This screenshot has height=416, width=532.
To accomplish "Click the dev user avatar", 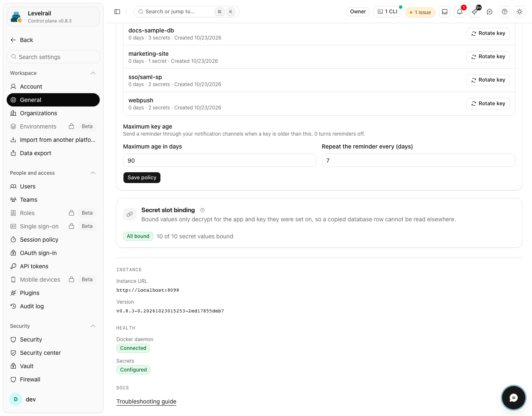I will [x=16, y=399].
